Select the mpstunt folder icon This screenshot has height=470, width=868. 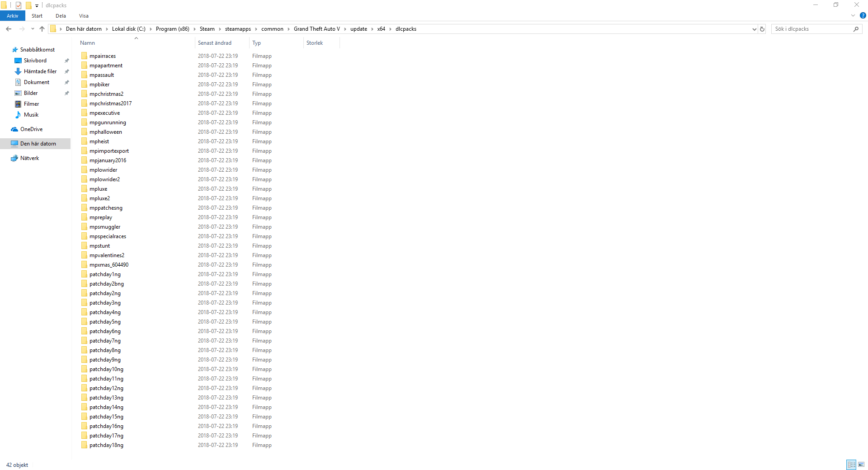click(84, 246)
